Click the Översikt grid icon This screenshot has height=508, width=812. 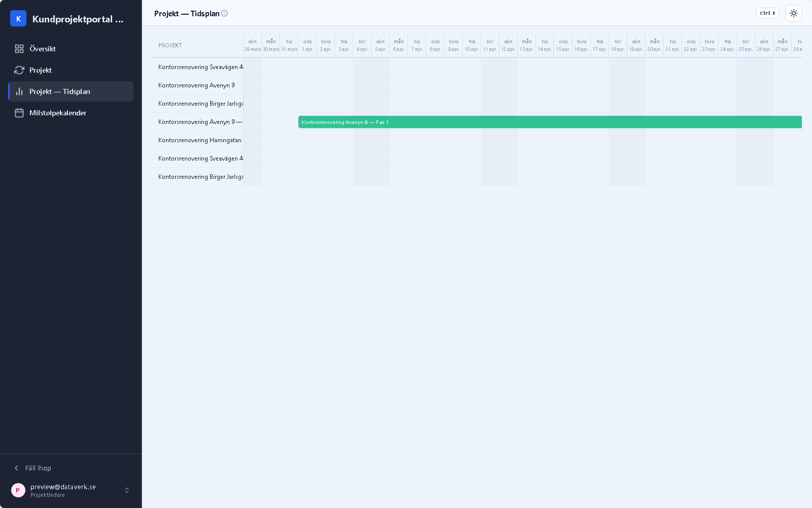[19, 49]
